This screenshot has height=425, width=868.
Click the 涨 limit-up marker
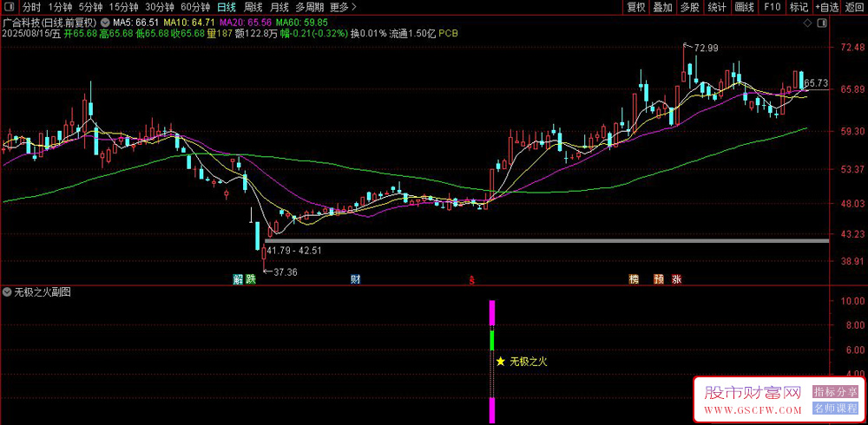[x=676, y=279]
